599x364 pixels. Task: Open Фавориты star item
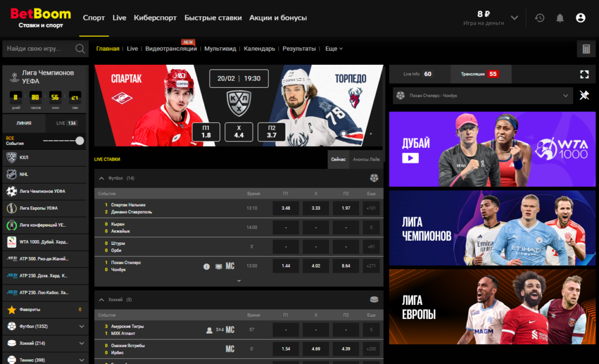click(44, 310)
